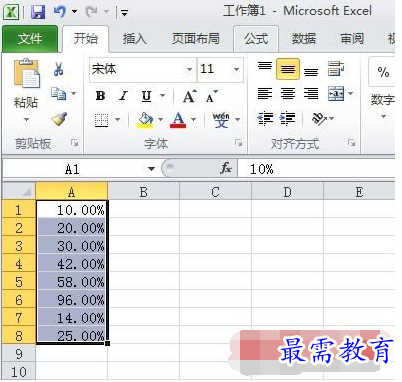Select cell containing 96.00%
Image resolution: width=402 pixels, height=382 pixels.
pyautogui.click(x=72, y=300)
